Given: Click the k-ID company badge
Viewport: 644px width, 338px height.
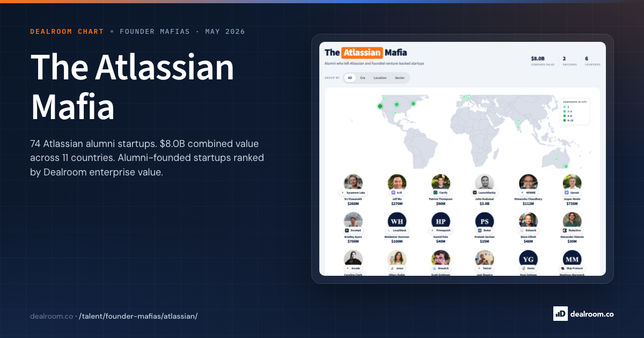Looking at the screenshot, I should (x=397, y=192).
